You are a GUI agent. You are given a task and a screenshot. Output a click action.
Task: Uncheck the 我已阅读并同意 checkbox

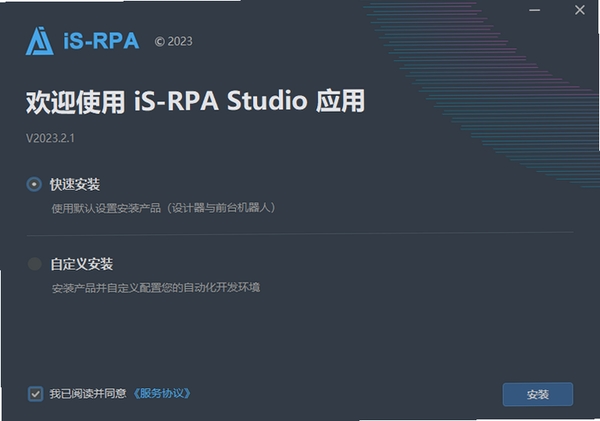36,394
